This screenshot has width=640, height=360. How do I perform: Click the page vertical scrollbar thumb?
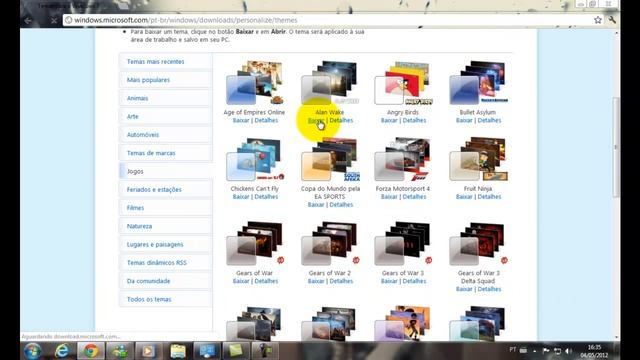617,147
